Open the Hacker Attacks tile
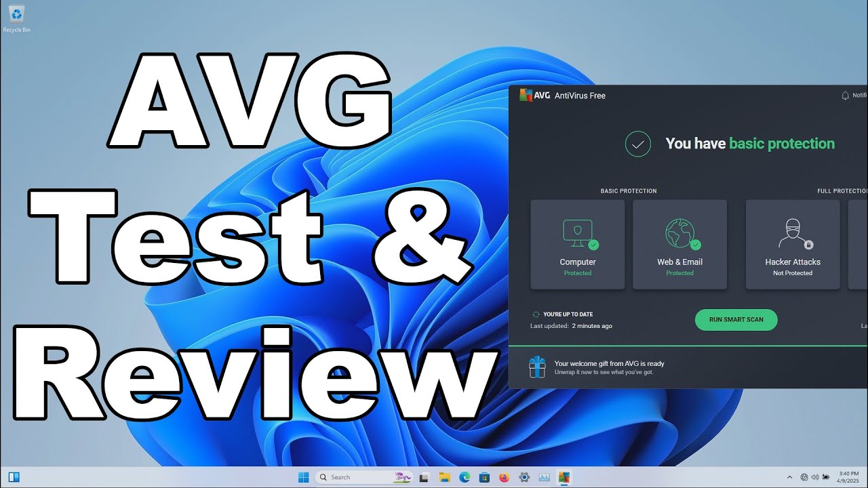868x488 pixels. [x=793, y=245]
